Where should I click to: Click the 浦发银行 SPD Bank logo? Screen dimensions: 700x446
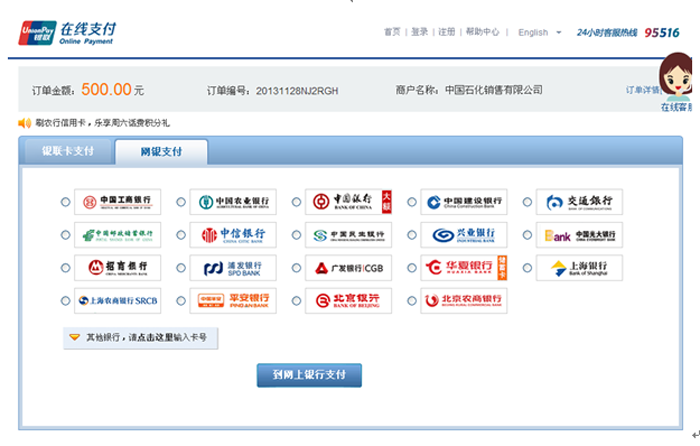(x=233, y=268)
